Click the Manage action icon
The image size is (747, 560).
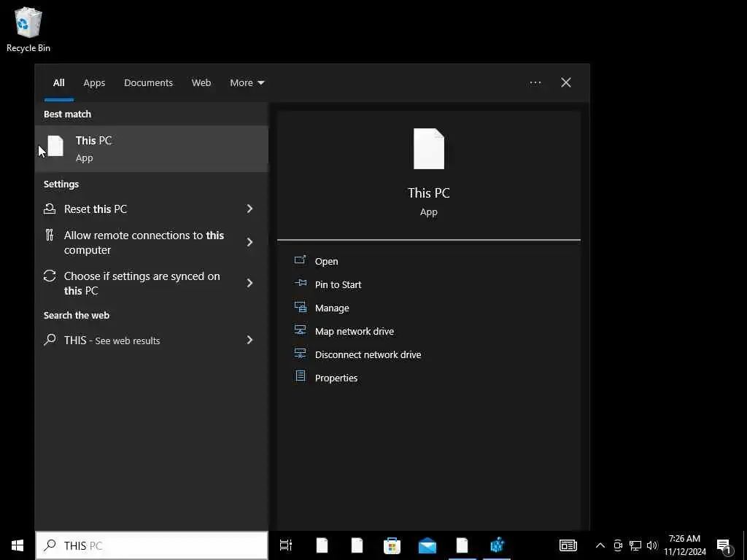pos(300,307)
